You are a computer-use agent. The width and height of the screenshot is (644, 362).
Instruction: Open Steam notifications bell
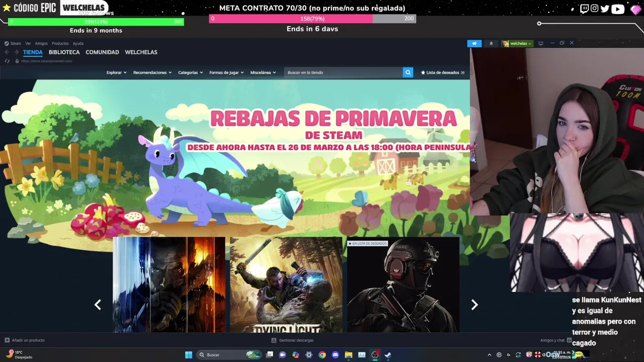pyautogui.click(x=491, y=43)
